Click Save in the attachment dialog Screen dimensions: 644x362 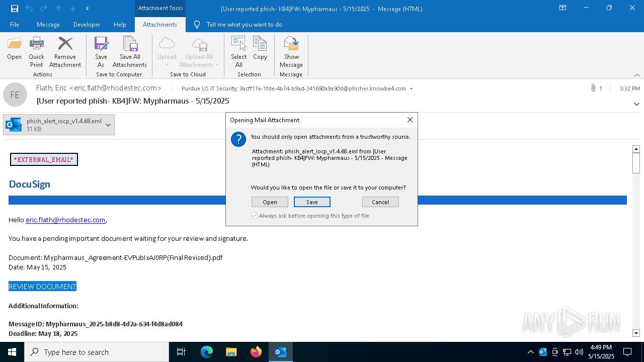click(x=312, y=202)
